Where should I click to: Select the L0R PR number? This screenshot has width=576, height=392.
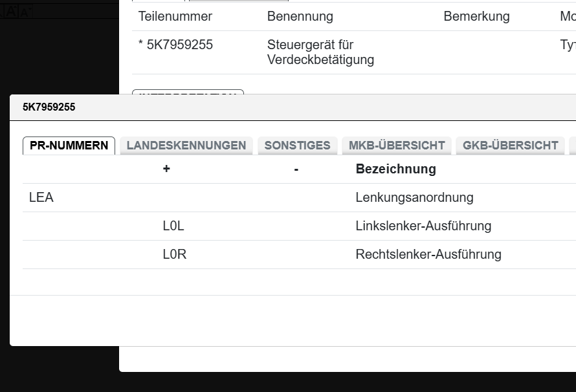[175, 254]
